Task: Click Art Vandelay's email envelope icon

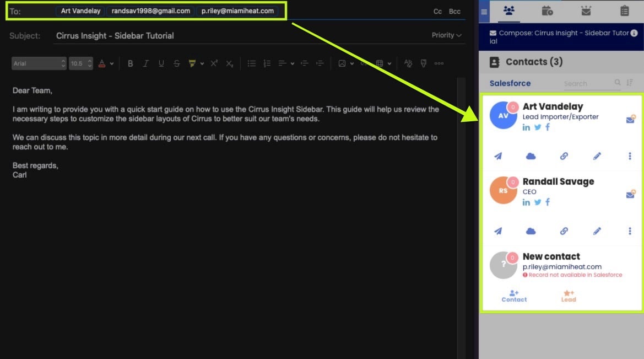Action: click(x=630, y=119)
